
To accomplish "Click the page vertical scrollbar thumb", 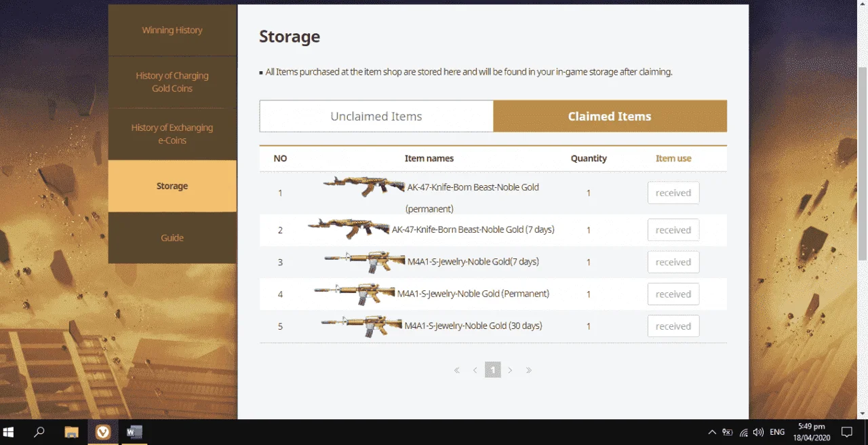I will click(x=863, y=163).
